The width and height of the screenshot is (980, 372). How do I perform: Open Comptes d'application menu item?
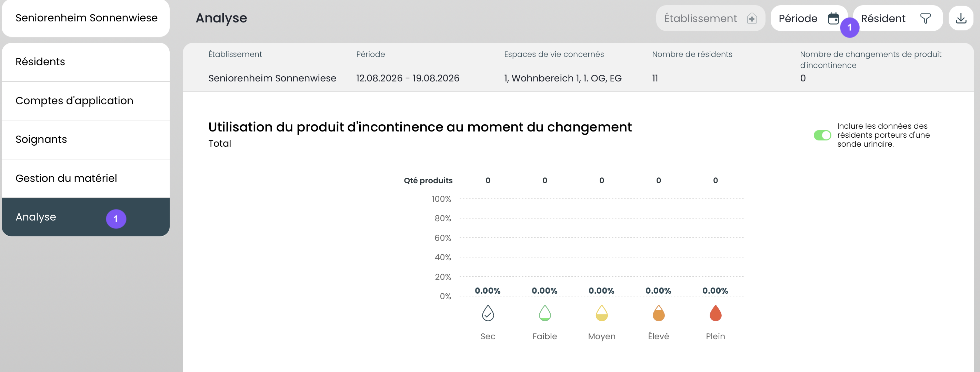tap(86, 101)
